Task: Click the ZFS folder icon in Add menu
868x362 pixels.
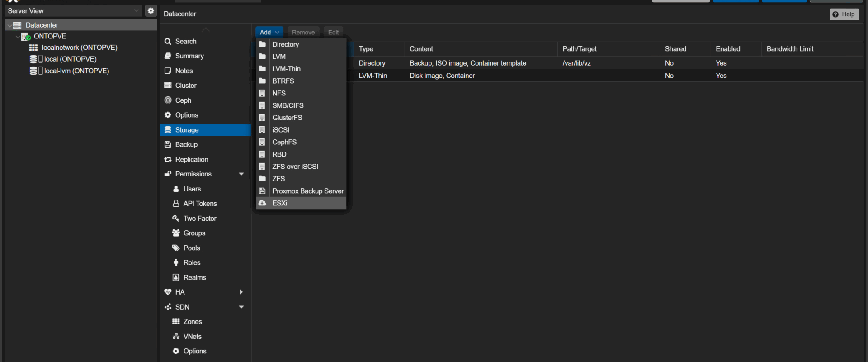Action: [262, 179]
